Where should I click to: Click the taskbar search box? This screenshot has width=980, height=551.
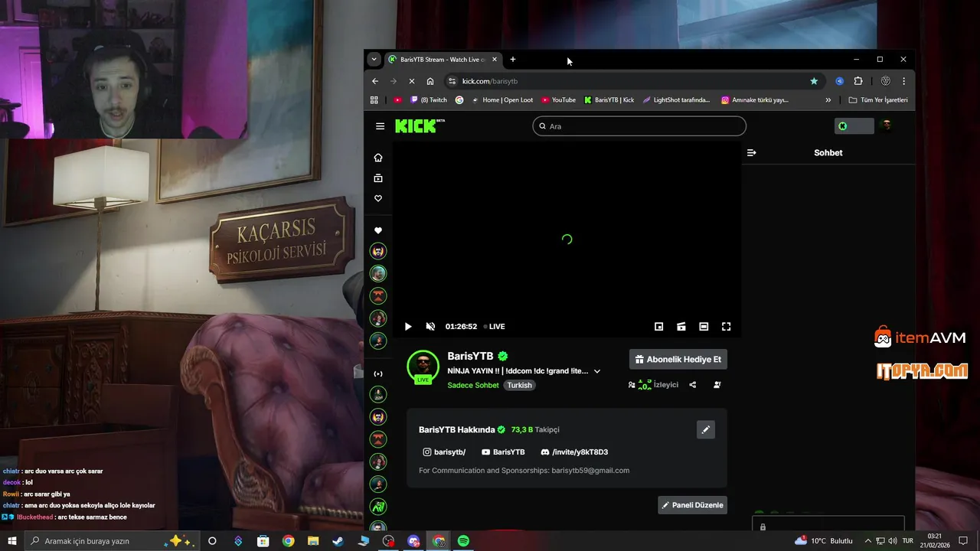point(112,540)
